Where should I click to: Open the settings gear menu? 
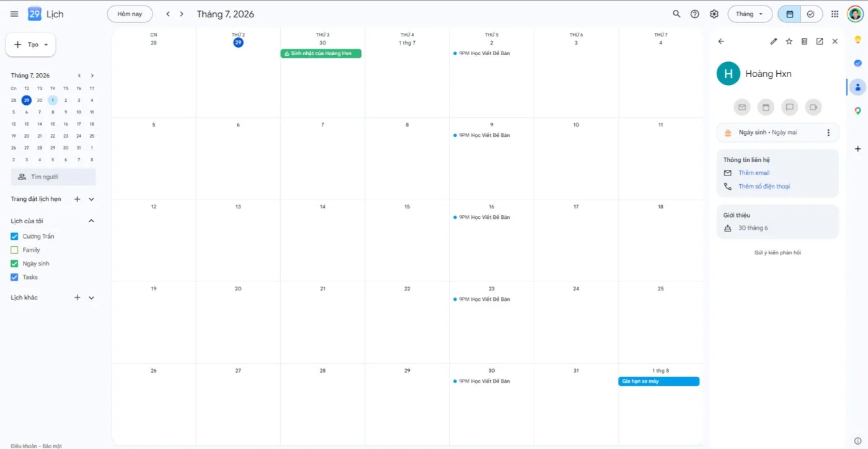pyautogui.click(x=714, y=14)
